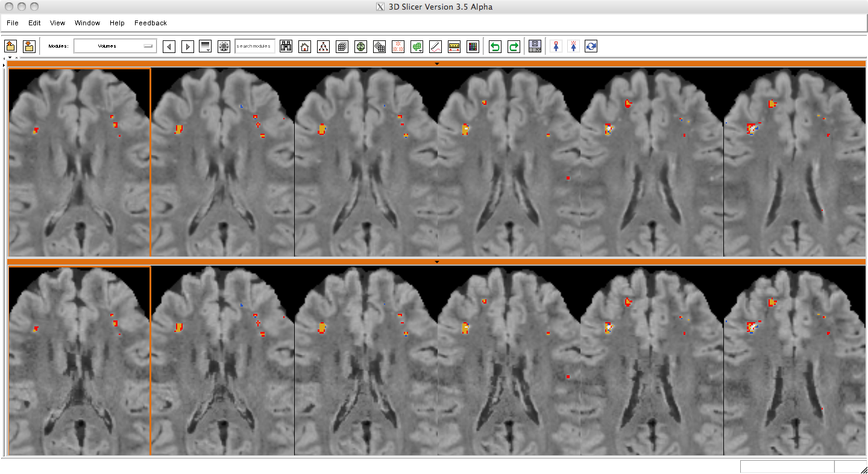Collapse the top slice viewer bar arrow
The height and width of the screenshot is (474, 868).
pyautogui.click(x=437, y=63)
